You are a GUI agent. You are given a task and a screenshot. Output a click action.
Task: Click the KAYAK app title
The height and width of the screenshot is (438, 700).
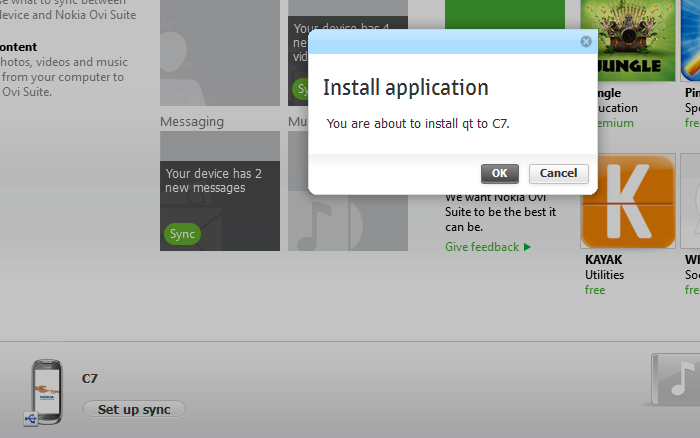[604, 260]
